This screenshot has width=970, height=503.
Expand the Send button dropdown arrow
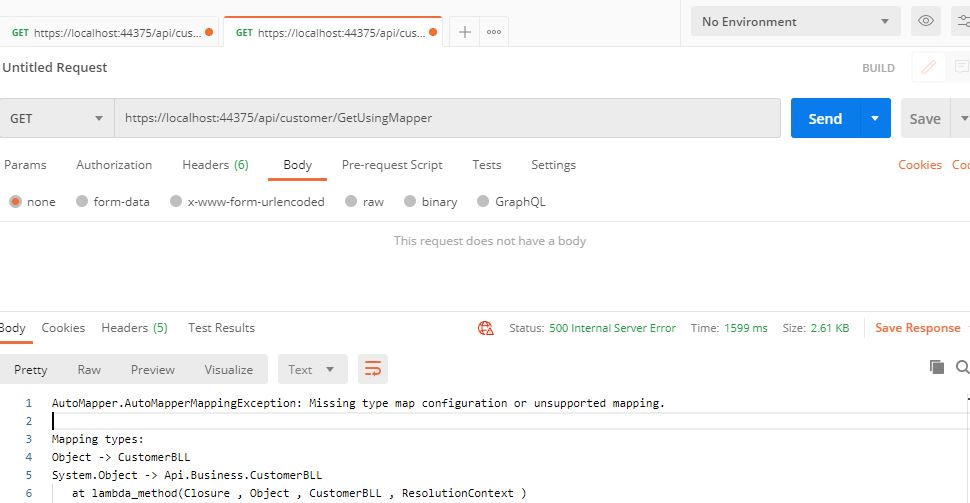click(x=875, y=118)
